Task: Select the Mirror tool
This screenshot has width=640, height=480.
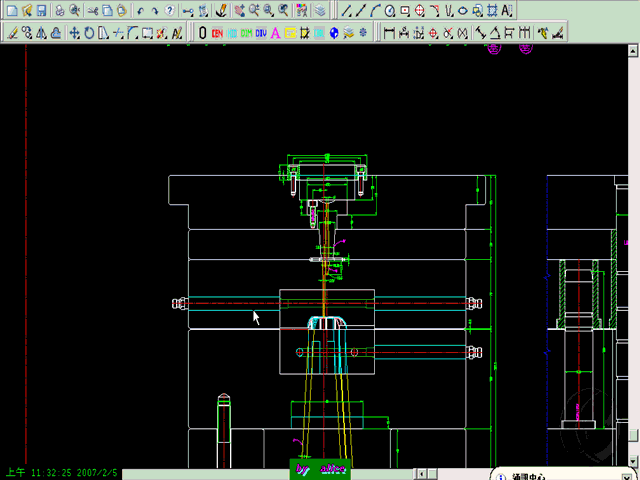Action: click(41, 33)
